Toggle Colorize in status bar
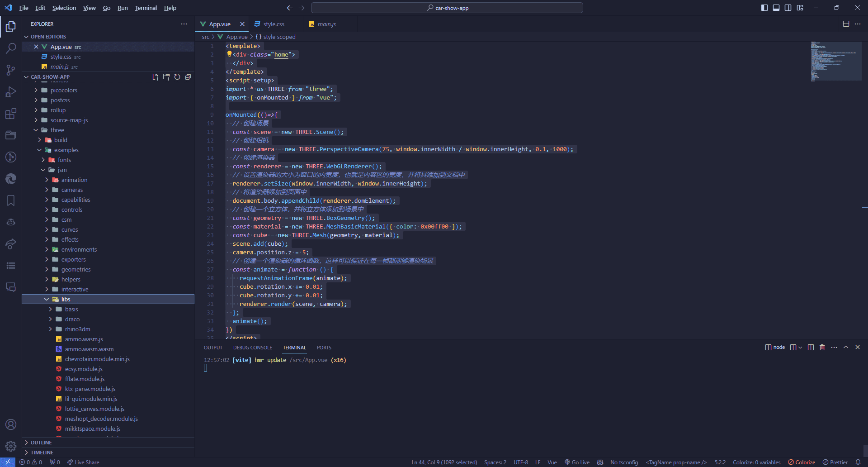 coord(802,462)
